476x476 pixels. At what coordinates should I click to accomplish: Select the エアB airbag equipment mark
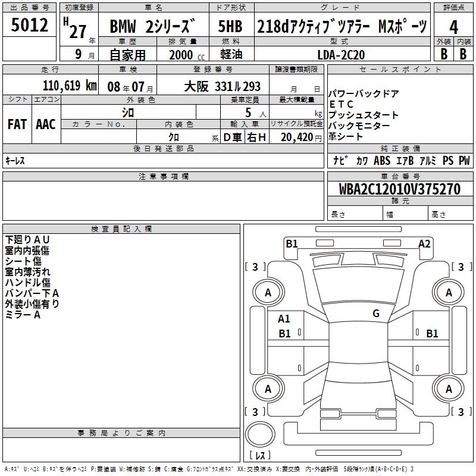[405, 161]
